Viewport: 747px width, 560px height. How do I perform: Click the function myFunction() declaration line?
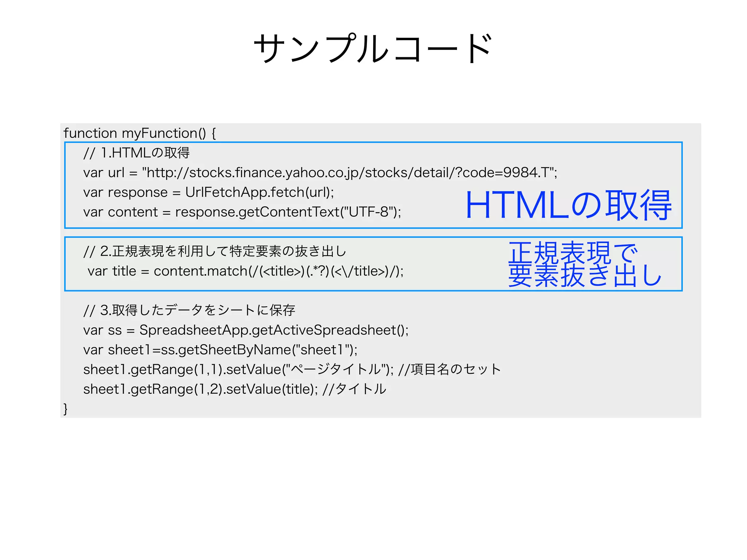pyautogui.click(x=139, y=133)
